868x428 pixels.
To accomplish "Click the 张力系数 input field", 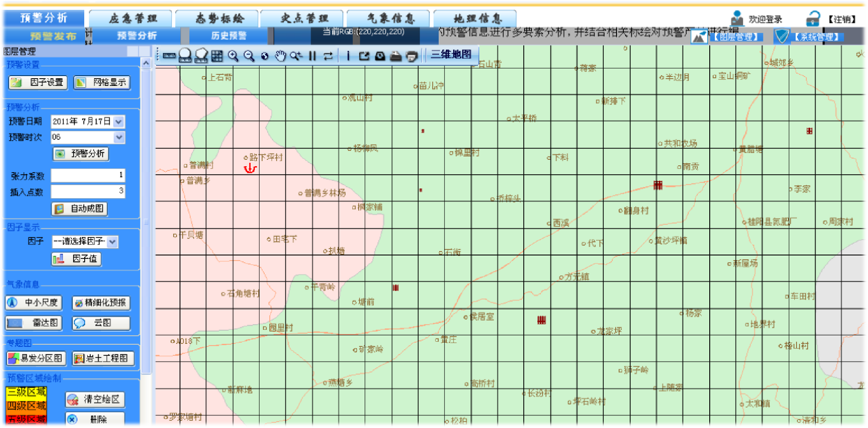I will (x=87, y=175).
